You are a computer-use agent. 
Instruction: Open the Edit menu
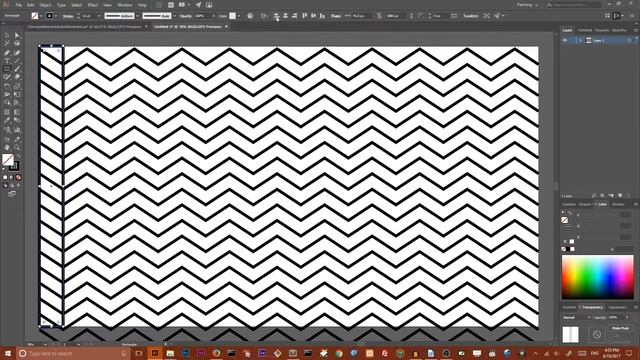31,5
